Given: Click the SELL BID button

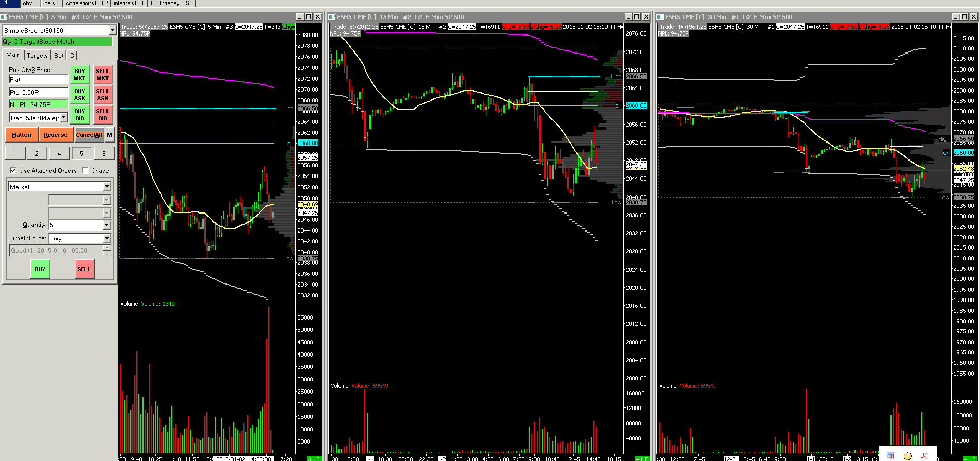Looking at the screenshot, I should 102,115.
